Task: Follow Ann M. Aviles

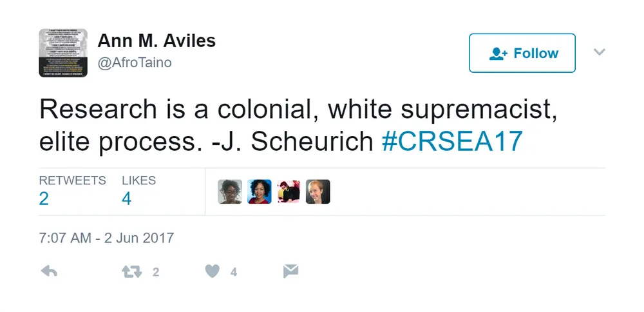Action: click(522, 53)
